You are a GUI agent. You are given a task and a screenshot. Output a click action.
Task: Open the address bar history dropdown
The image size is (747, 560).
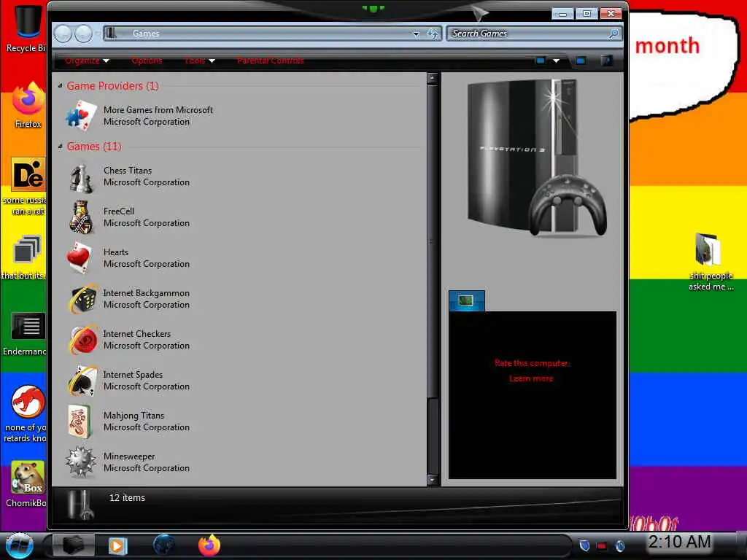pyautogui.click(x=416, y=34)
